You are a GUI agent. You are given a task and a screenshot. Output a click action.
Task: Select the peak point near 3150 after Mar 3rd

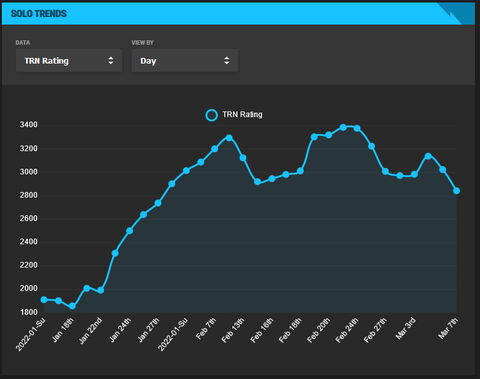428,156
